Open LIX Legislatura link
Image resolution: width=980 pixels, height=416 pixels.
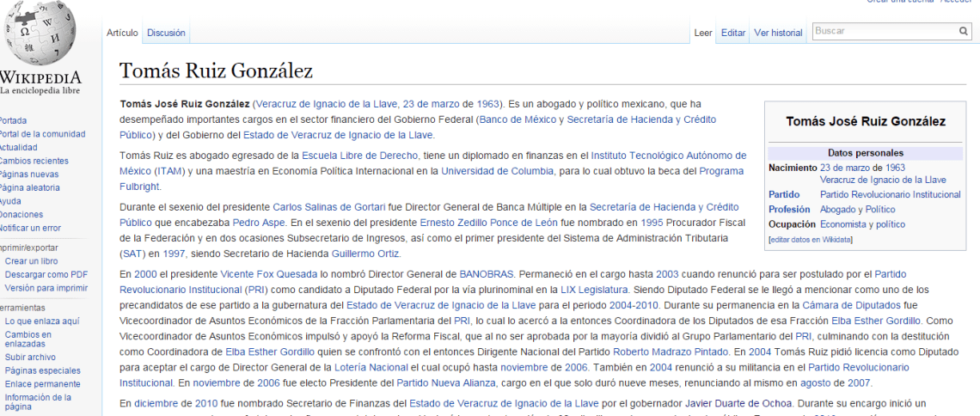click(x=594, y=289)
